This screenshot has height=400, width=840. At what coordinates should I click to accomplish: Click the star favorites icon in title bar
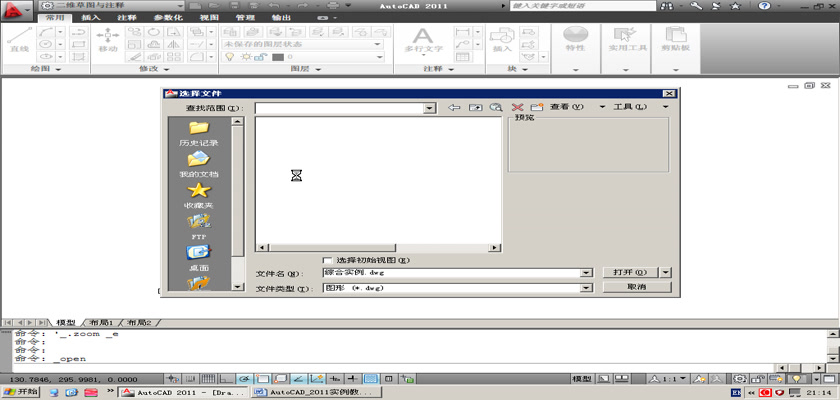736,5
